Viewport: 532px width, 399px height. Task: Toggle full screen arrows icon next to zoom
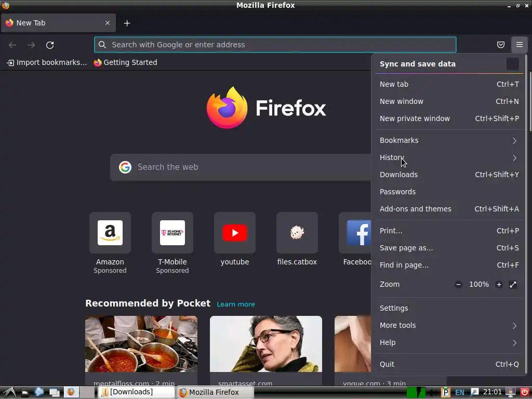(513, 284)
